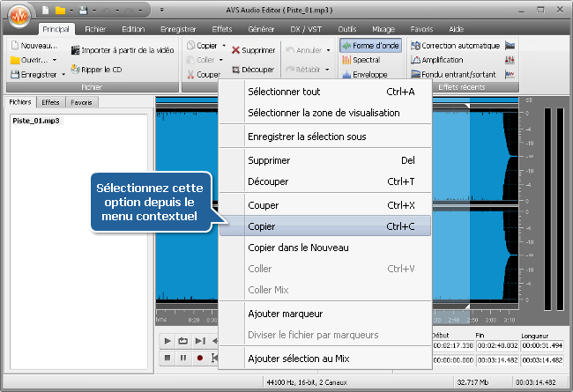Screen dimensions: 573x392
Task: Choose Couper Ctrl+X in the context menu
Action: [325, 205]
